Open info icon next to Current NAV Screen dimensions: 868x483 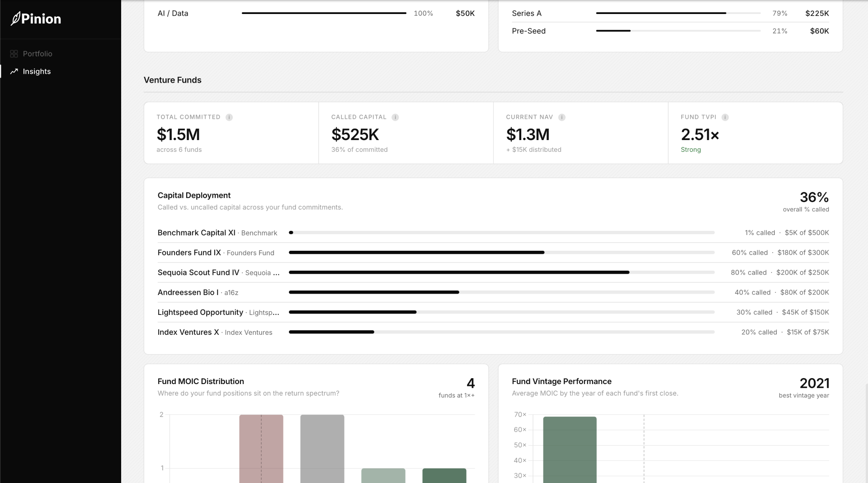[562, 117]
